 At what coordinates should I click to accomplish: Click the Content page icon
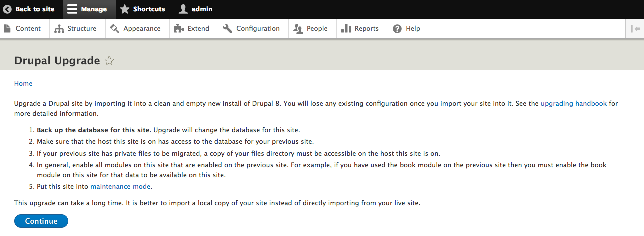click(7, 29)
